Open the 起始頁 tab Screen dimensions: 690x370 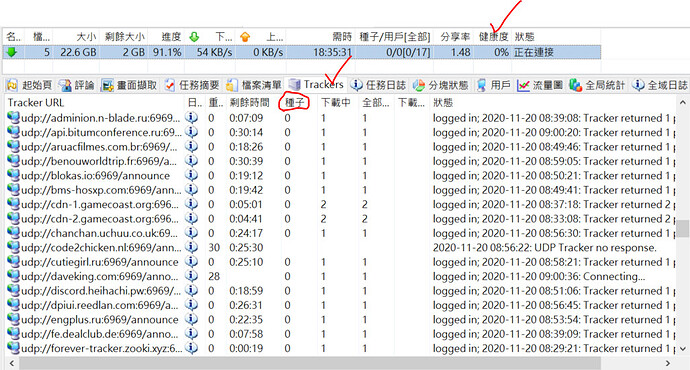click(x=29, y=85)
